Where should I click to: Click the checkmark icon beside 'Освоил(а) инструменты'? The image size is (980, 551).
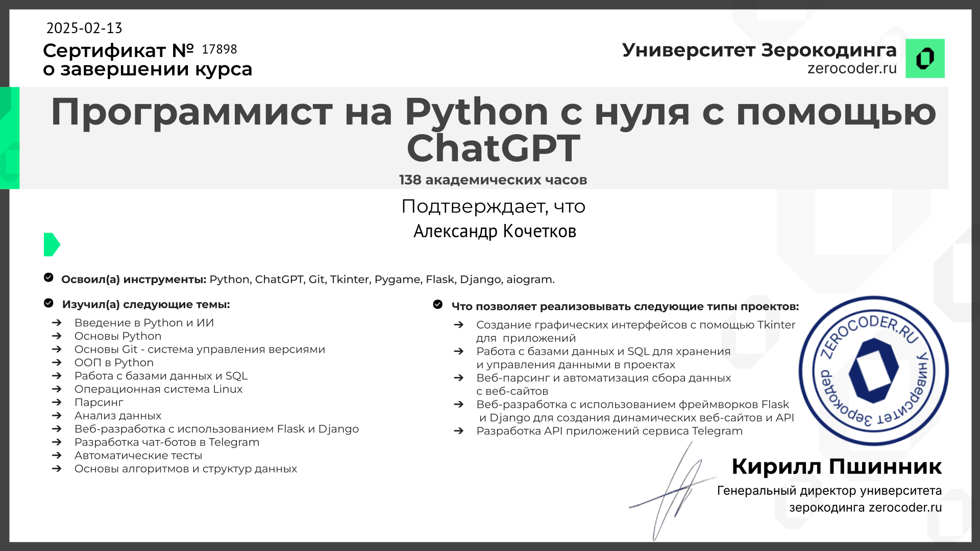[x=48, y=277]
